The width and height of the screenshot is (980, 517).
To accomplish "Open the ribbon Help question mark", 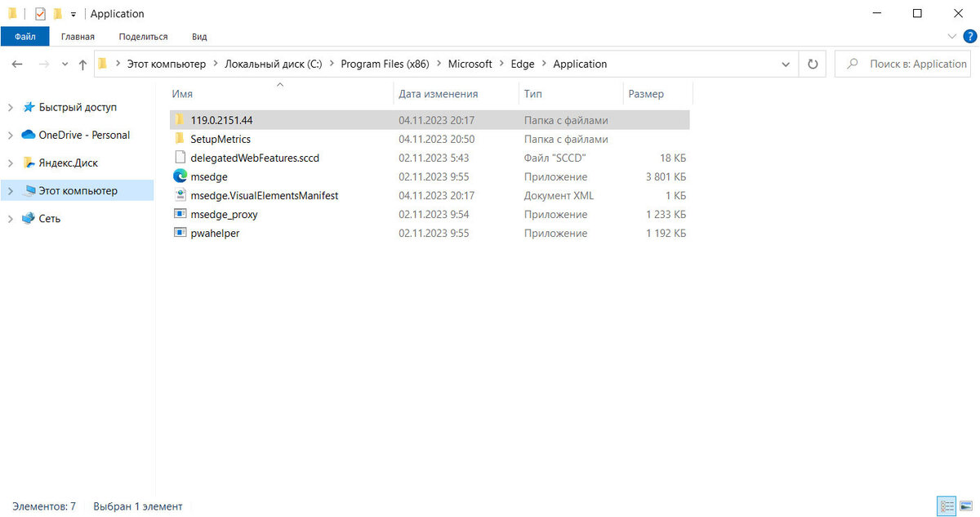I will [969, 37].
